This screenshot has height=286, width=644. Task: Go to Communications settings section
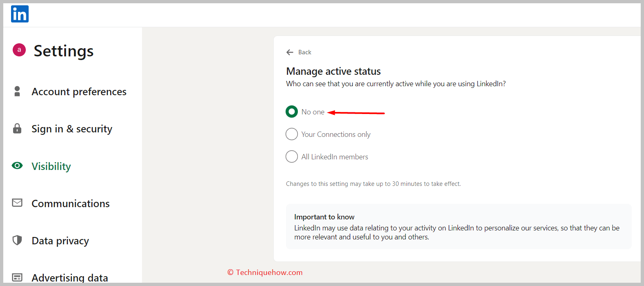(71, 203)
